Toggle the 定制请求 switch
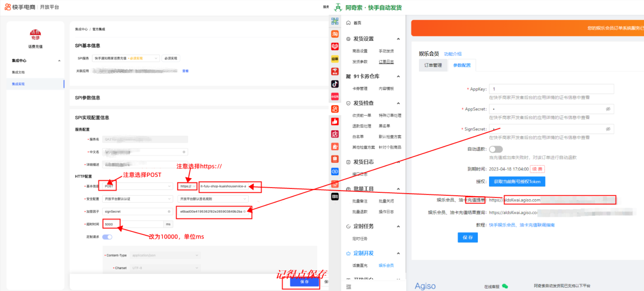This screenshot has height=291, width=644. tap(107, 237)
